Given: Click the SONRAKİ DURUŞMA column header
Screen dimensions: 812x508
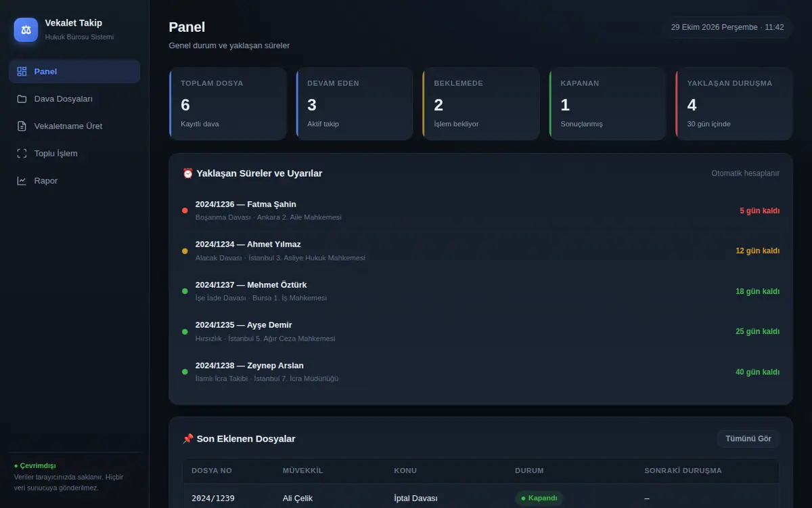Looking at the screenshot, I should pyautogui.click(x=683, y=471).
